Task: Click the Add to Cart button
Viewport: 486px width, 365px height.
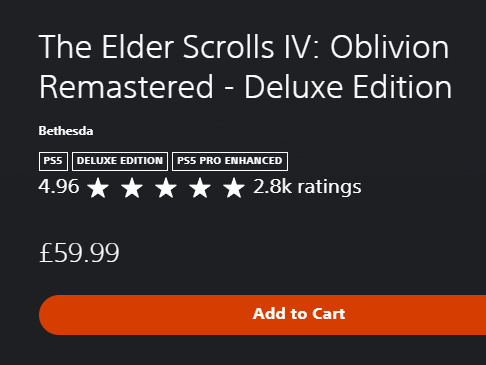Action: [262, 315]
